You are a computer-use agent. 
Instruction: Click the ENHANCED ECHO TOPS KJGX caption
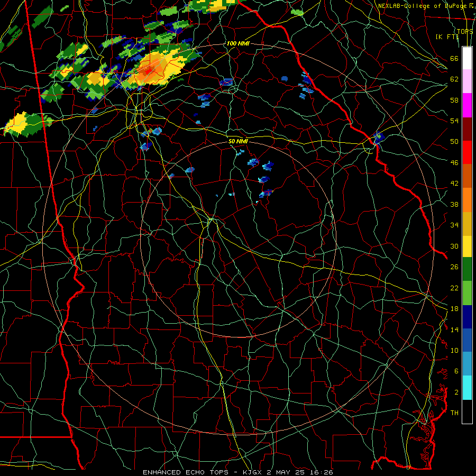pyautogui.click(x=237, y=472)
